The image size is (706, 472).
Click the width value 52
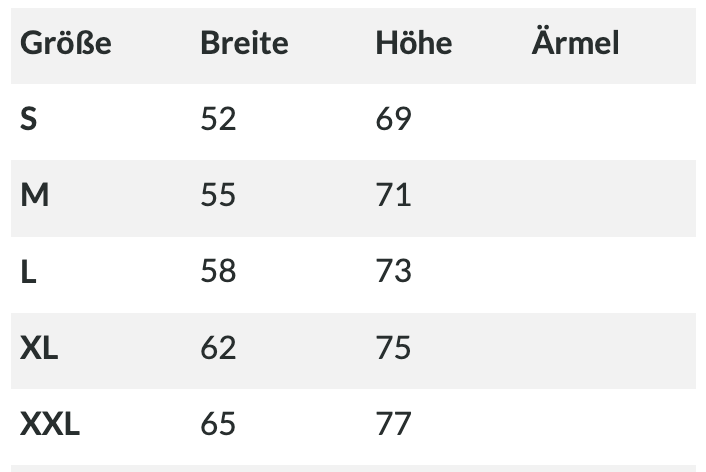pos(218,119)
